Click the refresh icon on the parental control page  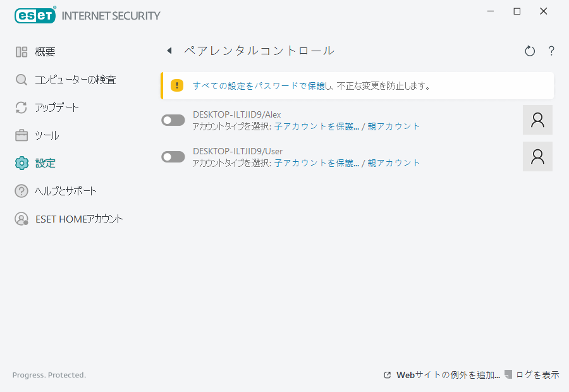pyautogui.click(x=530, y=51)
